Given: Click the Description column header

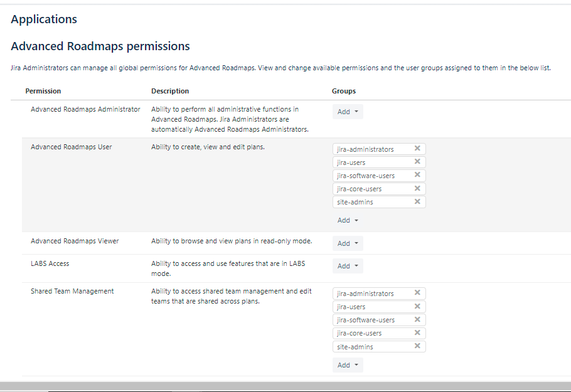Looking at the screenshot, I should pos(170,91).
